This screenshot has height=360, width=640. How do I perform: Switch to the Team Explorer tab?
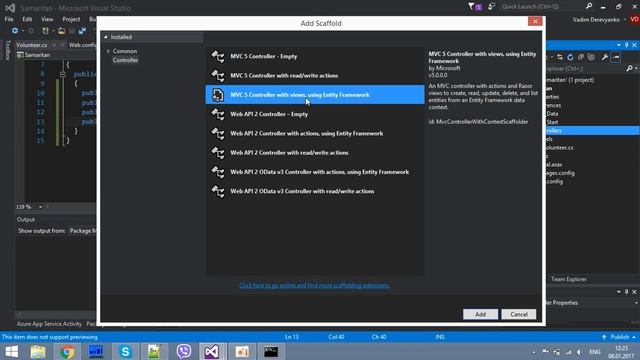[x=569, y=279]
